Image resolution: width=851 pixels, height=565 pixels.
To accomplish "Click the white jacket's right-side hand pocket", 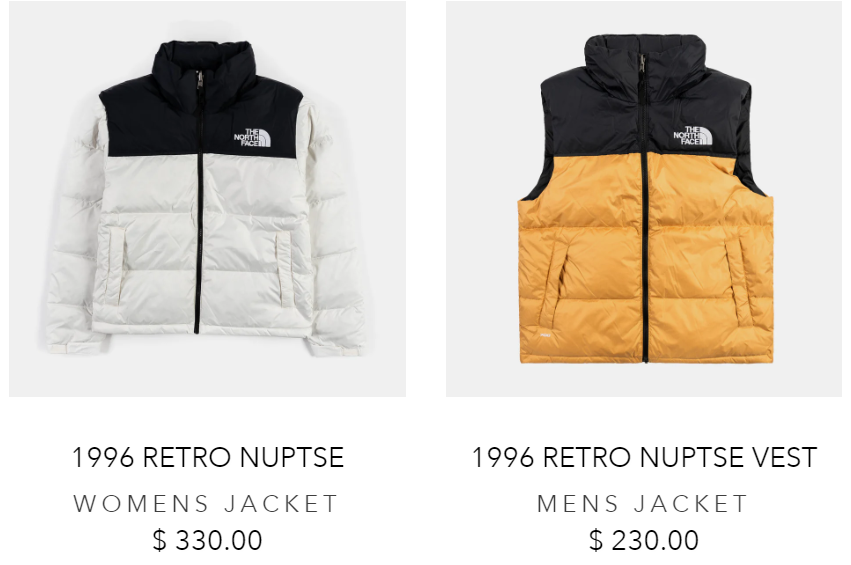I will tap(284, 269).
